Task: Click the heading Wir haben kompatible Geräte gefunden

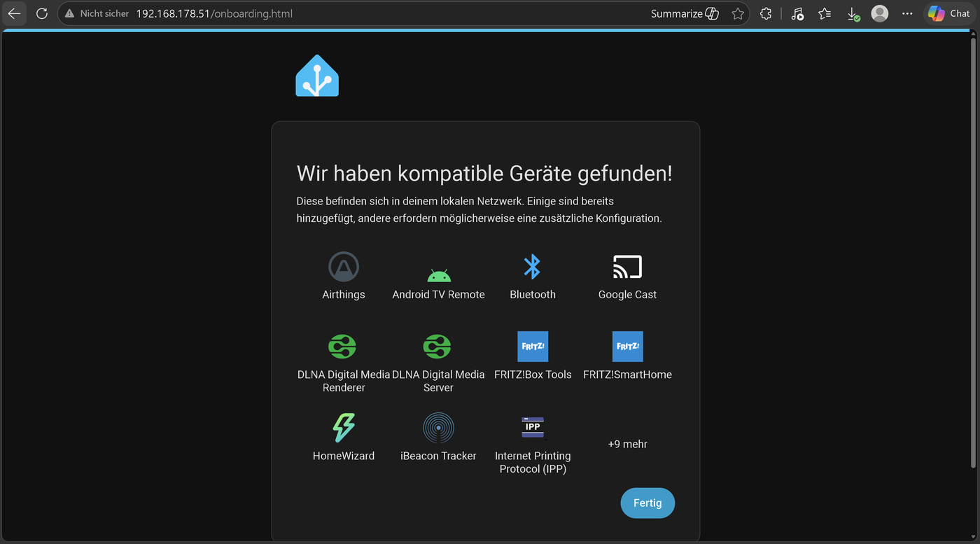Action: 484,174
